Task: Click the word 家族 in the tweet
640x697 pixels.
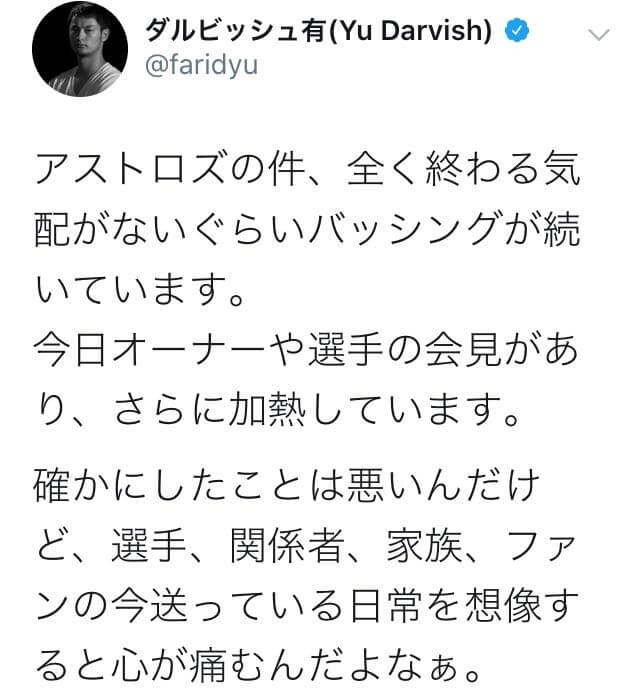Action: click(x=424, y=547)
